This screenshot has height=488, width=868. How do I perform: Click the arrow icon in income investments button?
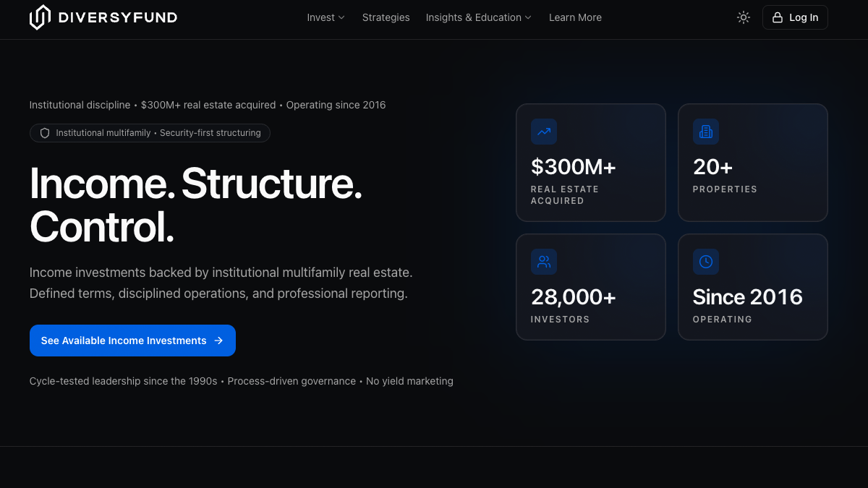[218, 341]
